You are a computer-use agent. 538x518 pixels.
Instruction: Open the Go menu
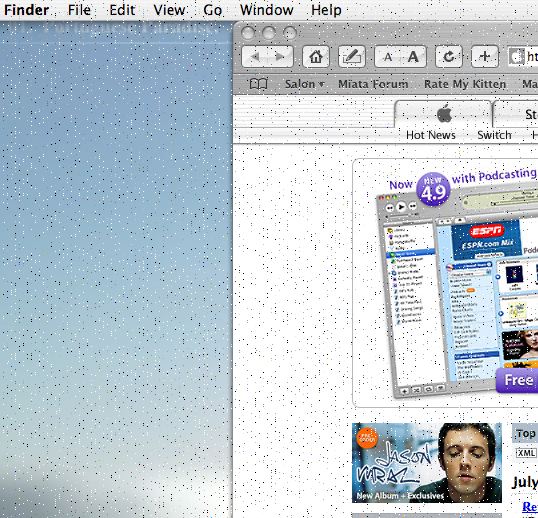[x=212, y=10]
